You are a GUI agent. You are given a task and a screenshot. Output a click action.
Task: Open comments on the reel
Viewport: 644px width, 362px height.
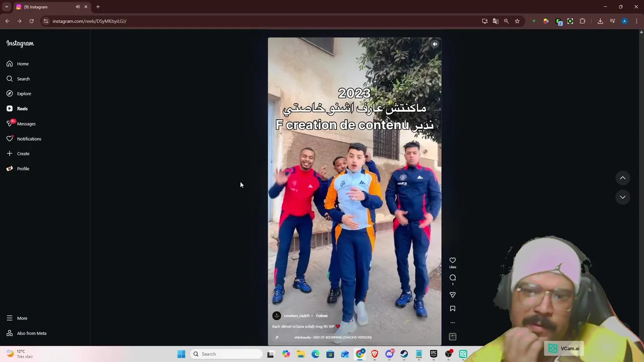coord(452,278)
